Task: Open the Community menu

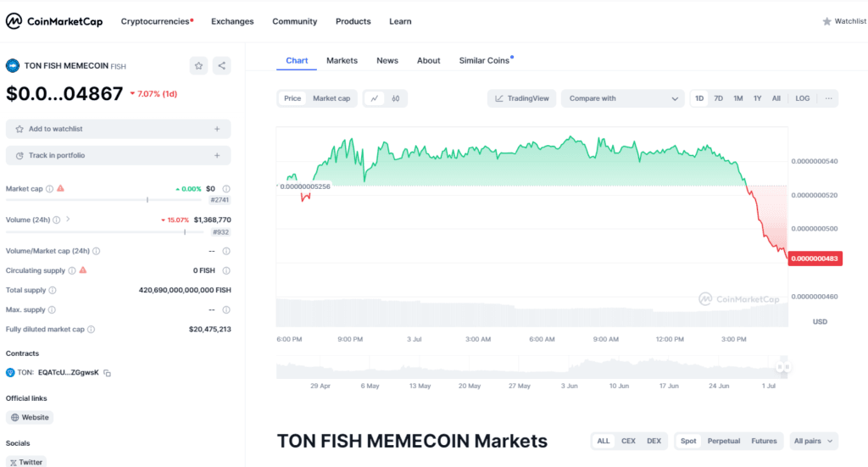Action: click(294, 21)
